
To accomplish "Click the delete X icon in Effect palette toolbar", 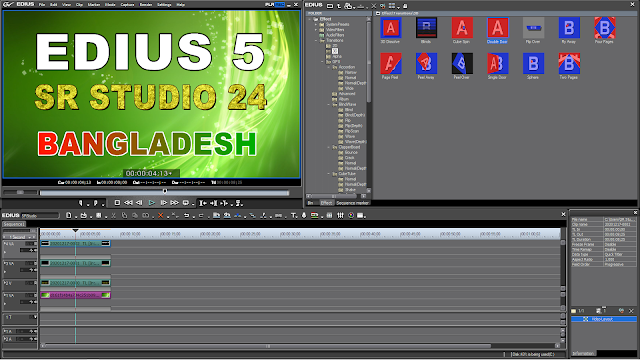I will [373, 6].
